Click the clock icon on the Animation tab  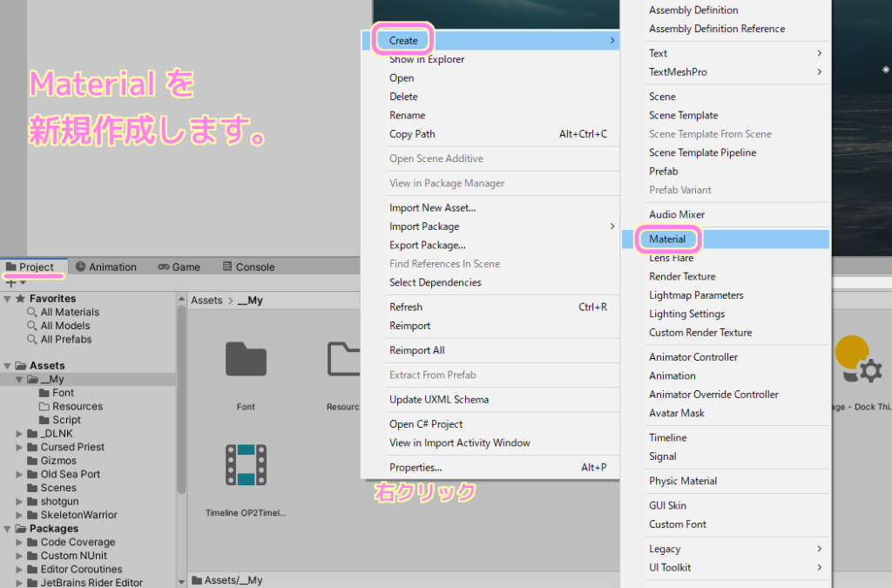pyautogui.click(x=80, y=267)
